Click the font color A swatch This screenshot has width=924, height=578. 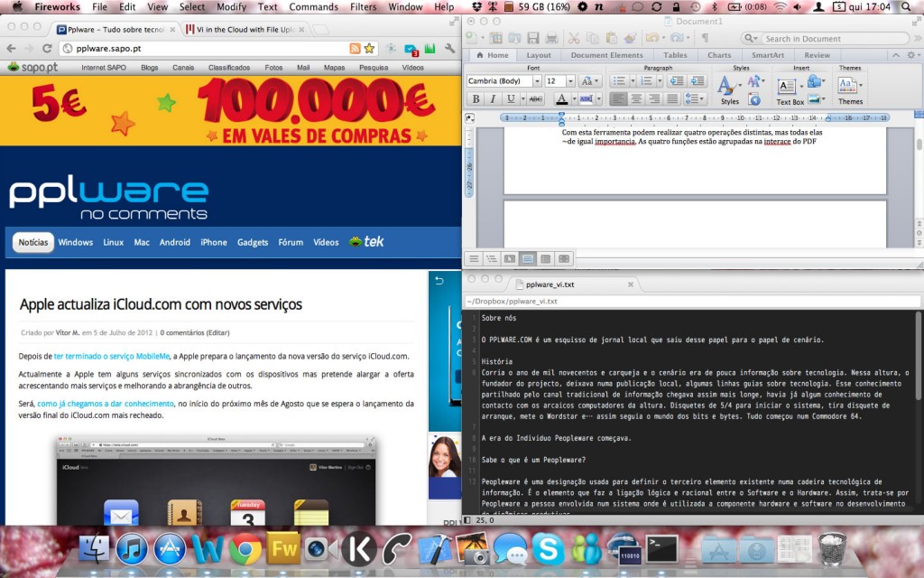(562, 98)
